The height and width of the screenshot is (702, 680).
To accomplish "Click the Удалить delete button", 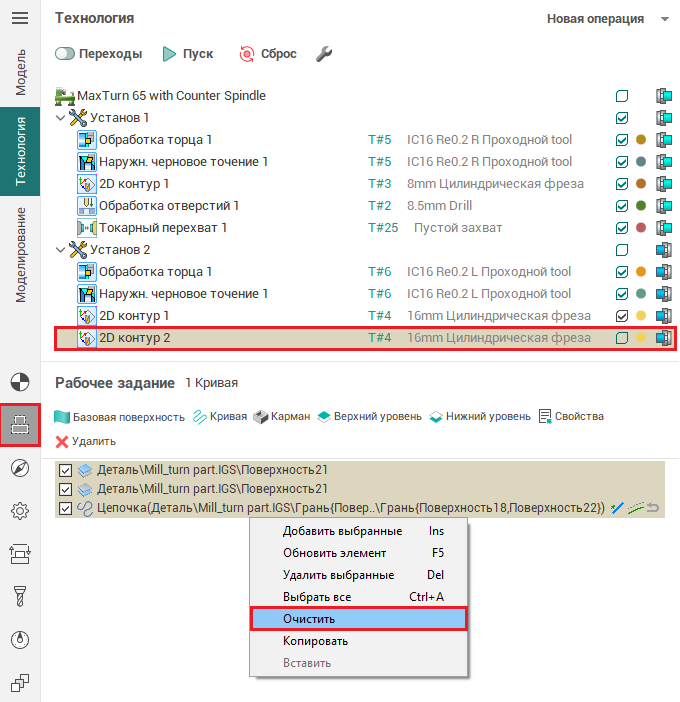I will [x=86, y=441].
